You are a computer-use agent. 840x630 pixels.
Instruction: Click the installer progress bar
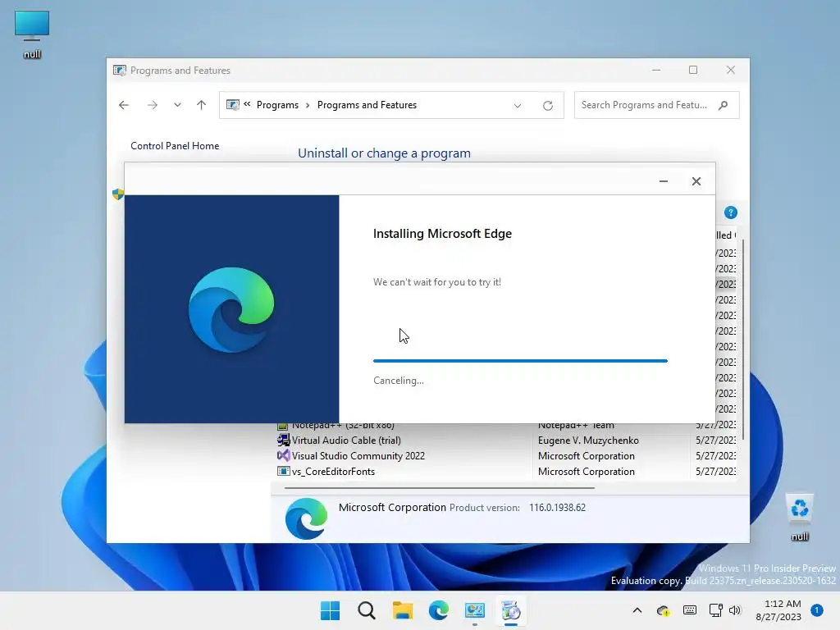point(520,361)
